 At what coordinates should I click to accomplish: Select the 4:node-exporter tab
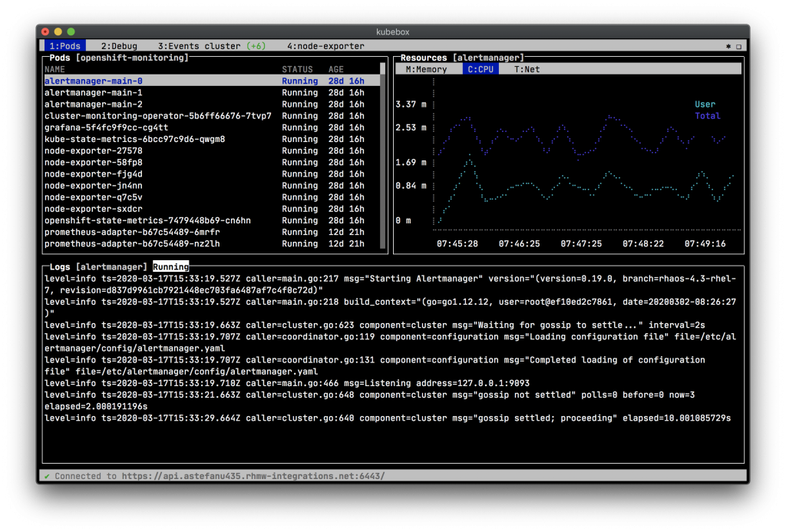[325, 46]
